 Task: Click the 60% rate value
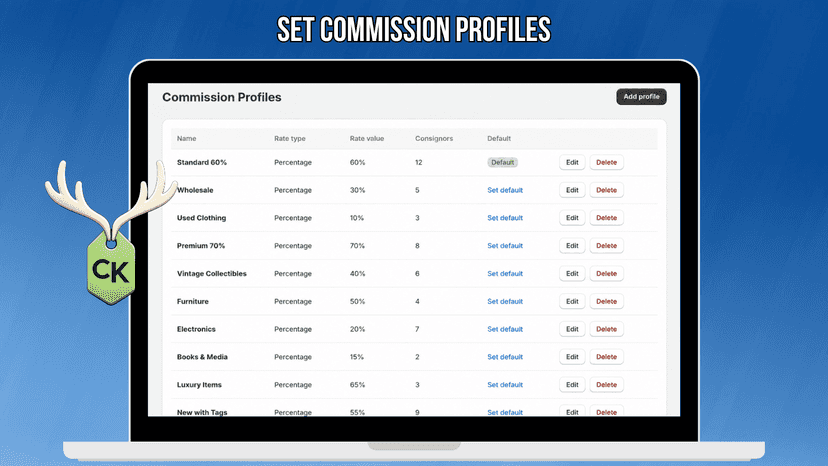point(357,162)
